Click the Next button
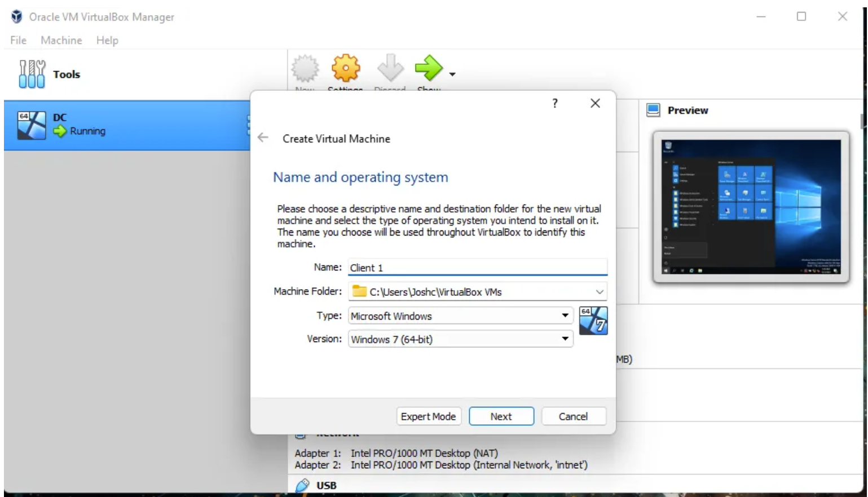 click(x=501, y=416)
